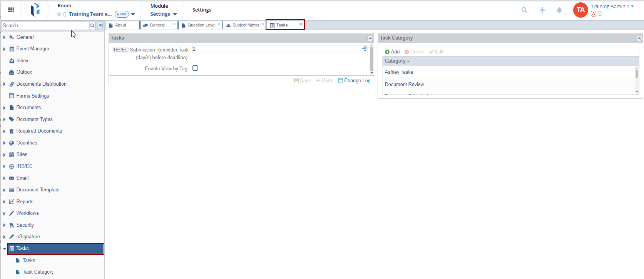Open the Change Log
644x279 pixels.
(x=354, y=81)
